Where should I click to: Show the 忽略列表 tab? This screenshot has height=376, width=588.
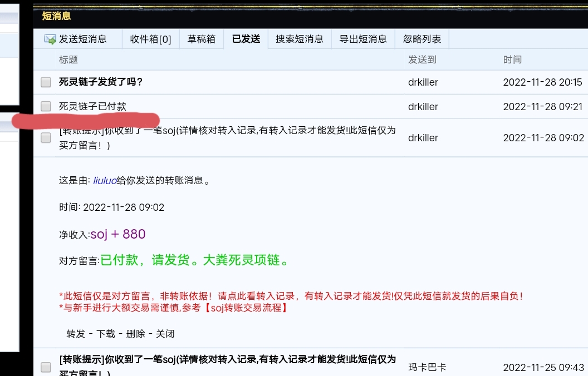(422, 39)
